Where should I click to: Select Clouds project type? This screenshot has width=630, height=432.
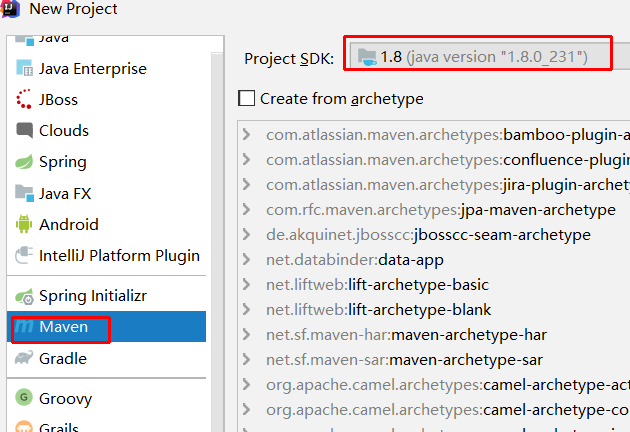pos(106,131)
